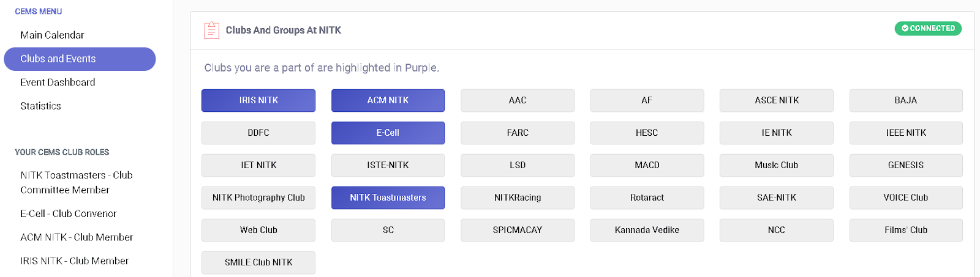The image size is (980, 277).
Task: Click the highlighted E-Cell club button
Action: click(388, 133)
